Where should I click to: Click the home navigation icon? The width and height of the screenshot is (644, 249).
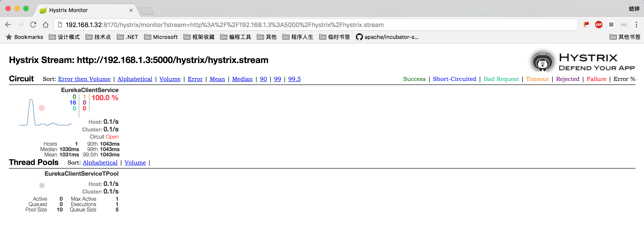45,25
